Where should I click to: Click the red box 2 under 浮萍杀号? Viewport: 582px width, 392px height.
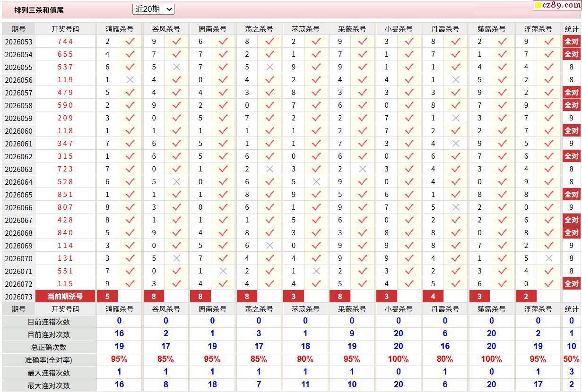(526, 297)
